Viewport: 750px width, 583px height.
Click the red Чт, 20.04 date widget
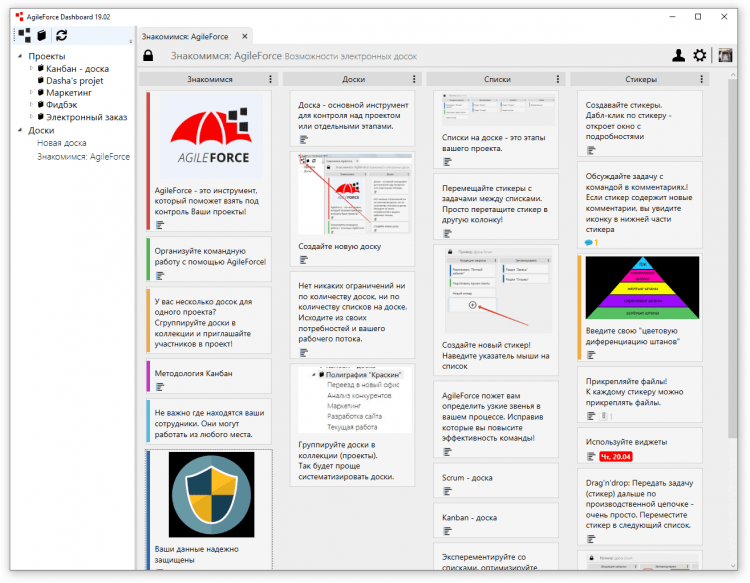616,457
